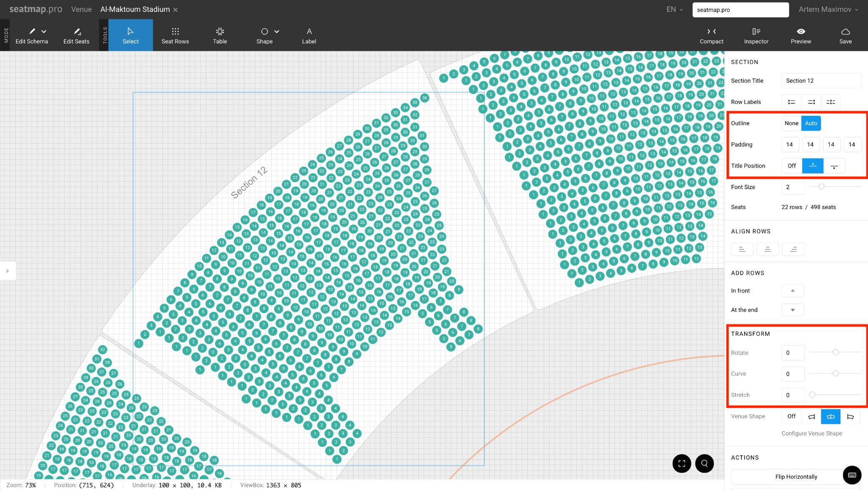Select the Table tool
The height and width of the screenshot is (491, 868).
click(x=220, y=35)
